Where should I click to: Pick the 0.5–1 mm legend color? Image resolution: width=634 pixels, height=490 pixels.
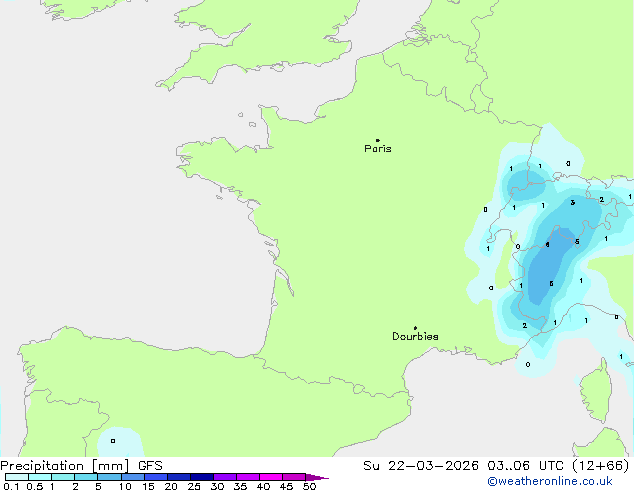click(x=40, y=477)
